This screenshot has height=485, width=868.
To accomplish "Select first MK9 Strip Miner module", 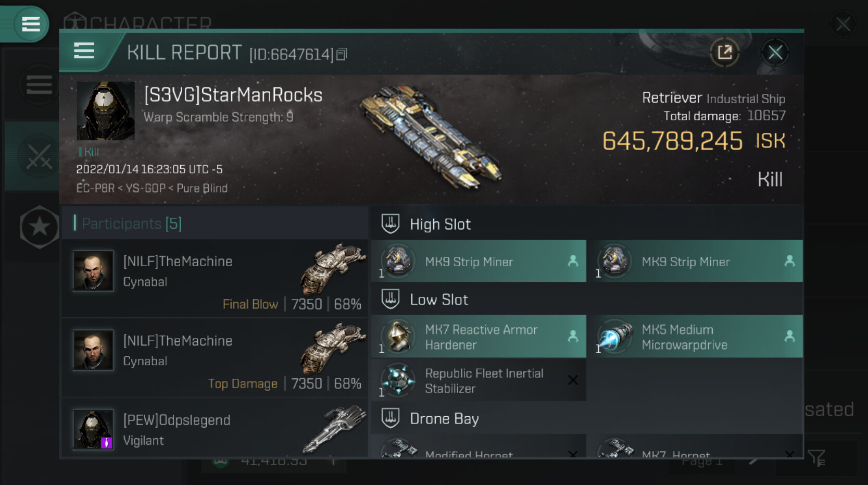I will click(479, 262).
